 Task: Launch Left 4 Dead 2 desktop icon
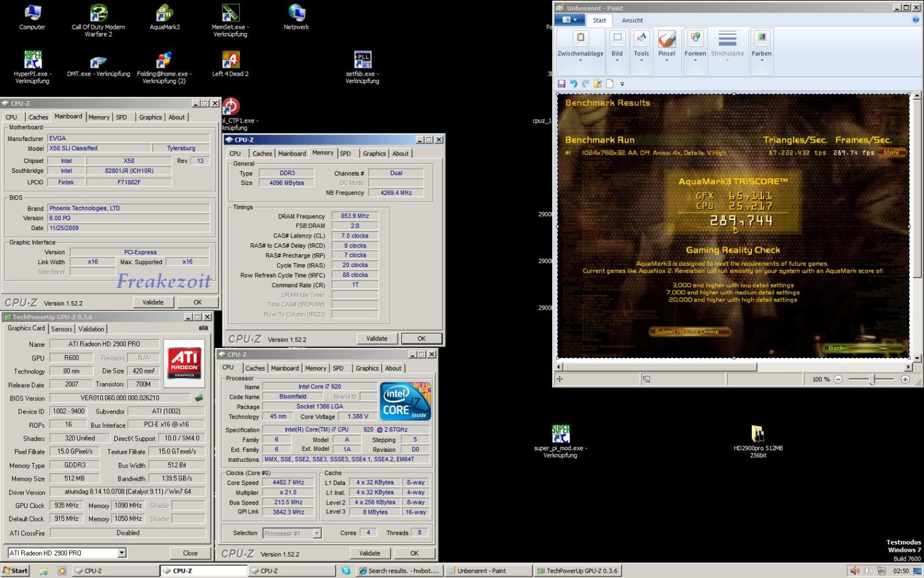pyautogui.click(x=230, y=64)
